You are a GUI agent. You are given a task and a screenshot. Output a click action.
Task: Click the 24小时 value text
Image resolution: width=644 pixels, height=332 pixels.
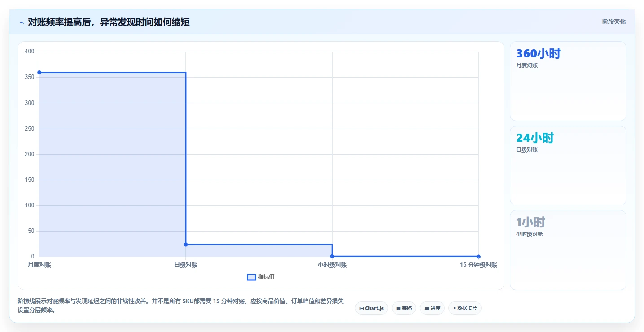[x=535, y=138]
